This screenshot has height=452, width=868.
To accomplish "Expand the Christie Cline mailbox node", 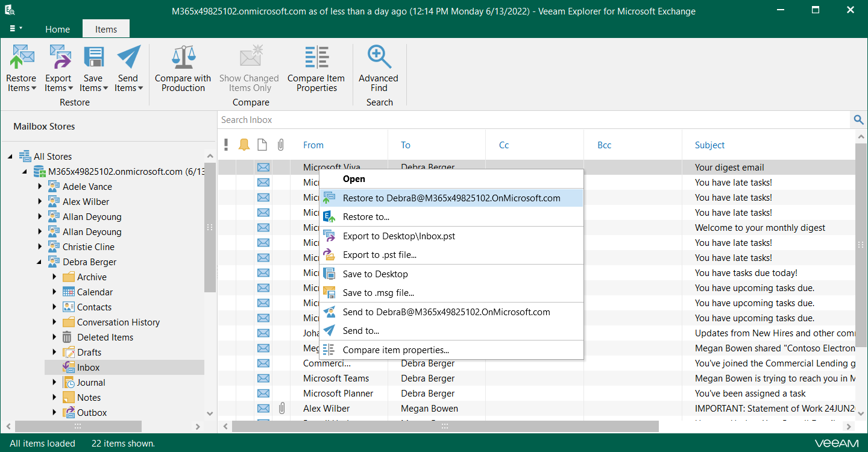I will (x=40, y=247).
